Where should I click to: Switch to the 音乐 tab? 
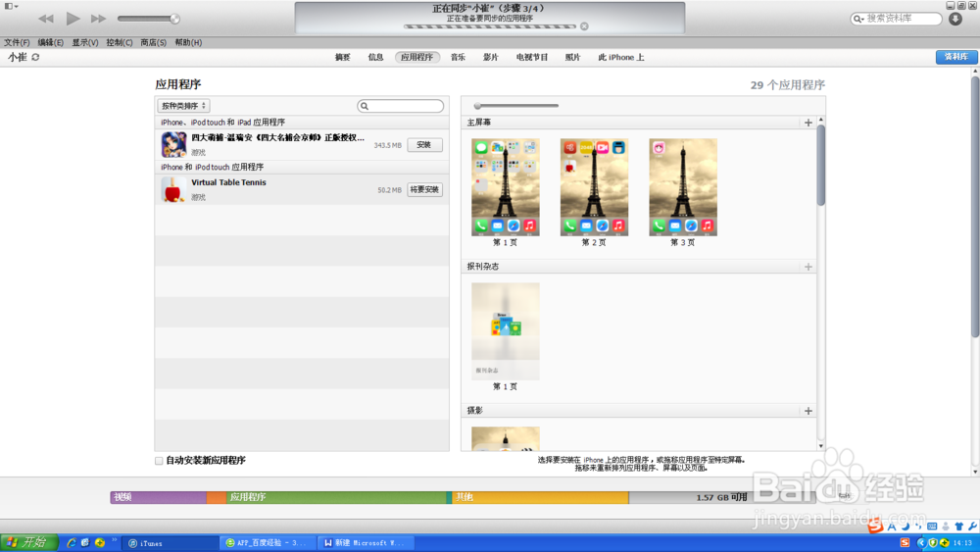tap(458, 57)
